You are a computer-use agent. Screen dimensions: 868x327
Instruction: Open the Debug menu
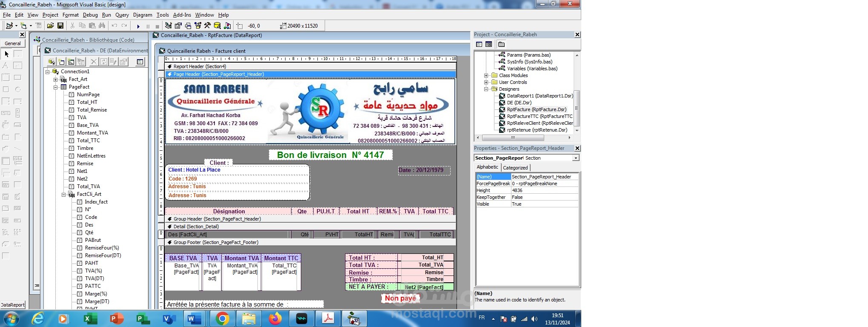pyautogui.click(x=90, y=15)
